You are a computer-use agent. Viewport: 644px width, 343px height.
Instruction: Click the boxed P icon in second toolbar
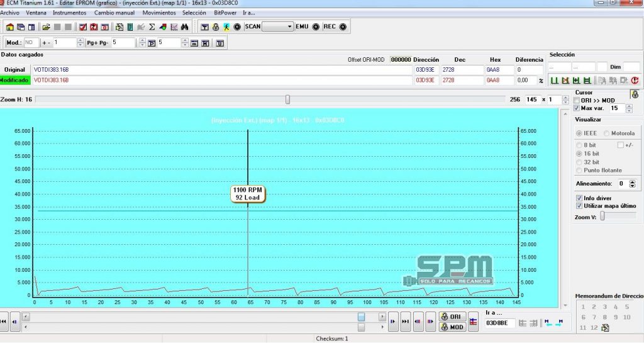pos(152,43)
